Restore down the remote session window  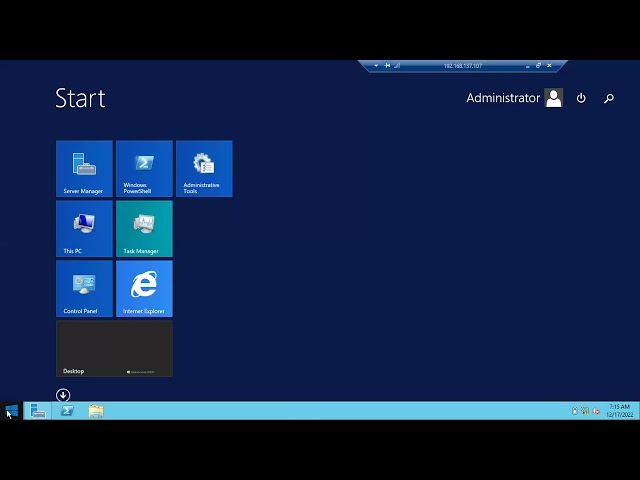point(538,65)
